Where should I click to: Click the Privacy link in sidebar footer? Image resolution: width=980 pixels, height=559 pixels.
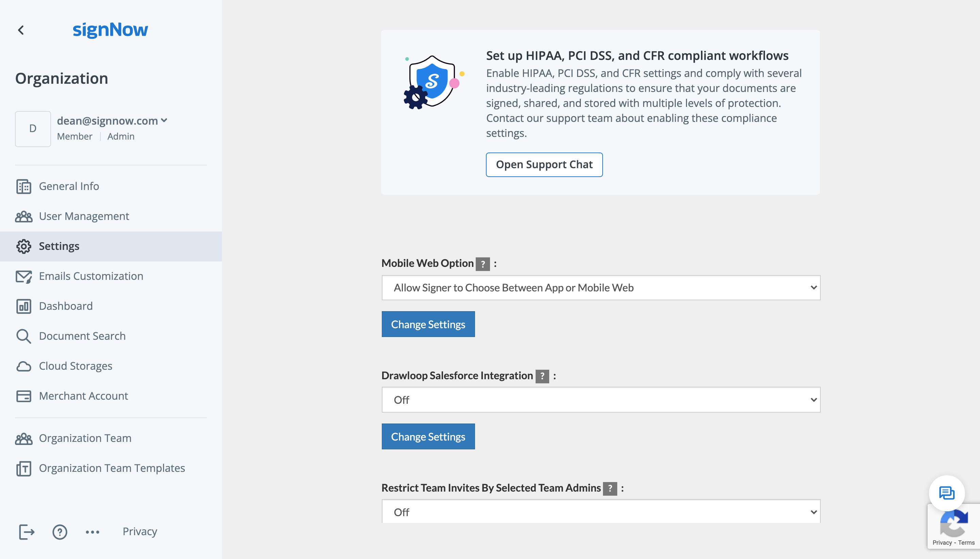(140, 531)
